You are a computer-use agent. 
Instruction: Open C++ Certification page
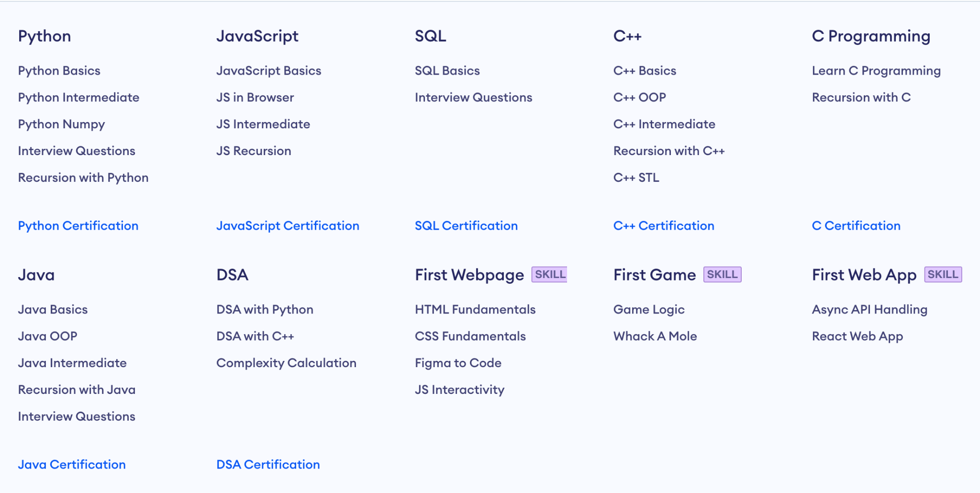point(664,225)
